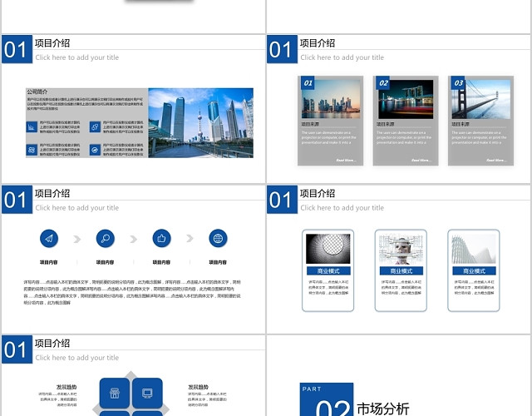Click the PART 02 blue block

coord(327,399)
